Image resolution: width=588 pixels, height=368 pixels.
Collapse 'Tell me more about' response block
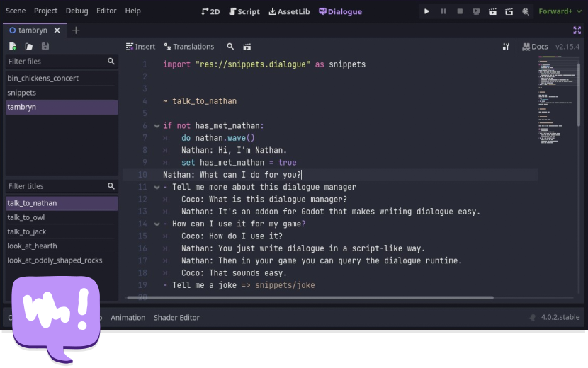tap(157, 187)
